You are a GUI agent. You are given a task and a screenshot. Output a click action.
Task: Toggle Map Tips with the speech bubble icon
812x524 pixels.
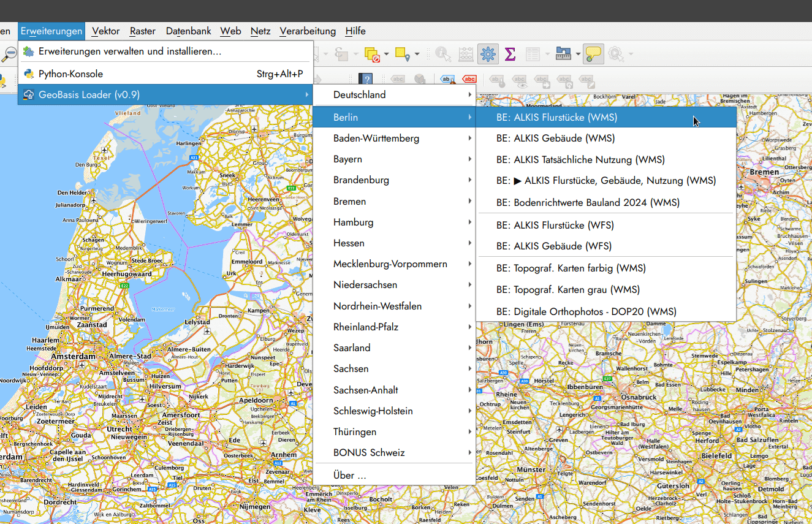(x=593, y=53)
